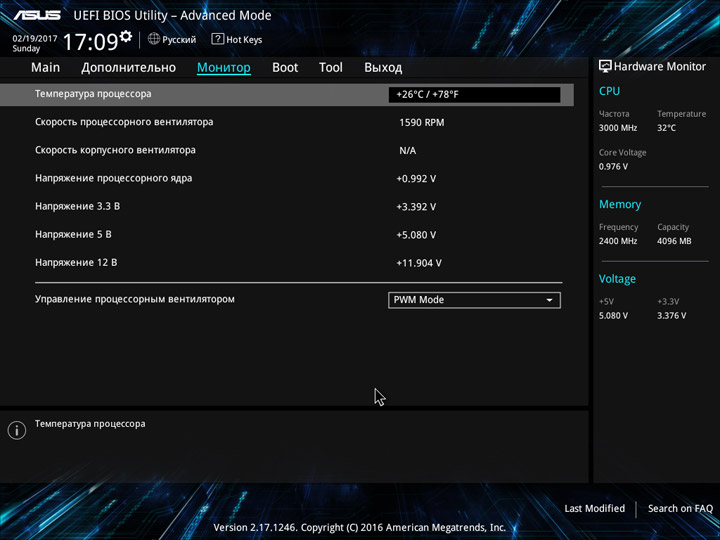Screen dimensions: 720x540
Task: Click the 0.976 V core voltage
Action: tap(613, 166)
